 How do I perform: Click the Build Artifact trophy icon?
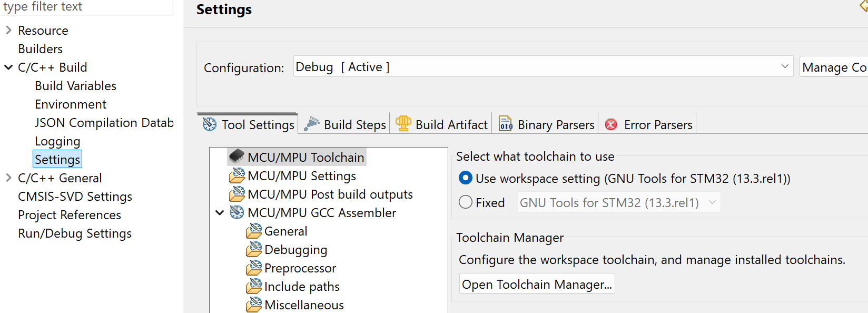pyautogui.click(x=403, y=124)
